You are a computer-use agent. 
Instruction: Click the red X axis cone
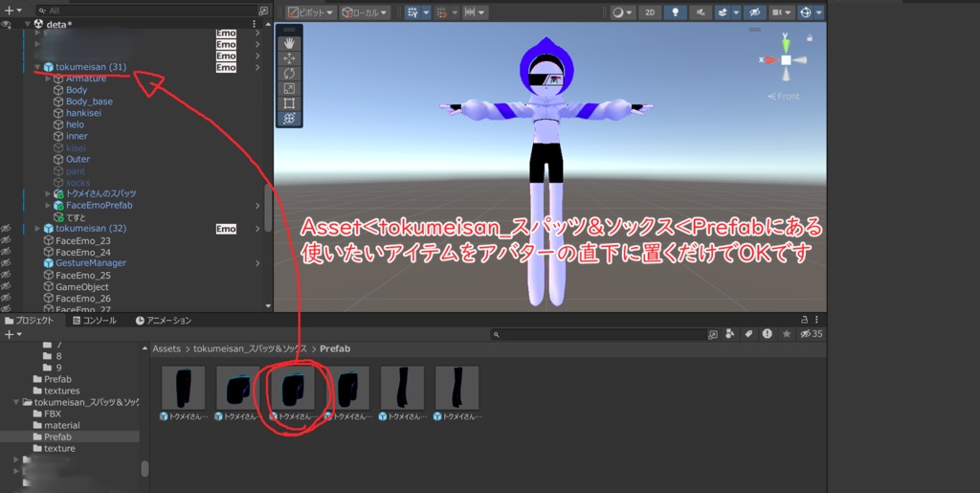pos(770,60)
